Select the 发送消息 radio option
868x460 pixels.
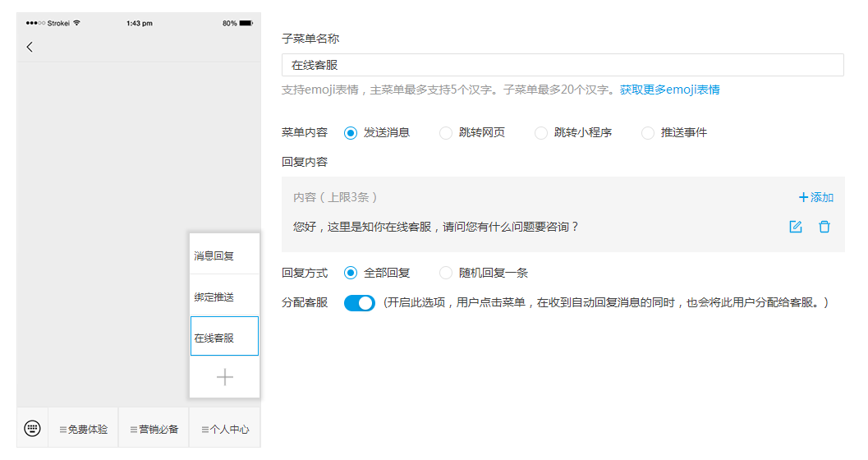coord(351,133)
